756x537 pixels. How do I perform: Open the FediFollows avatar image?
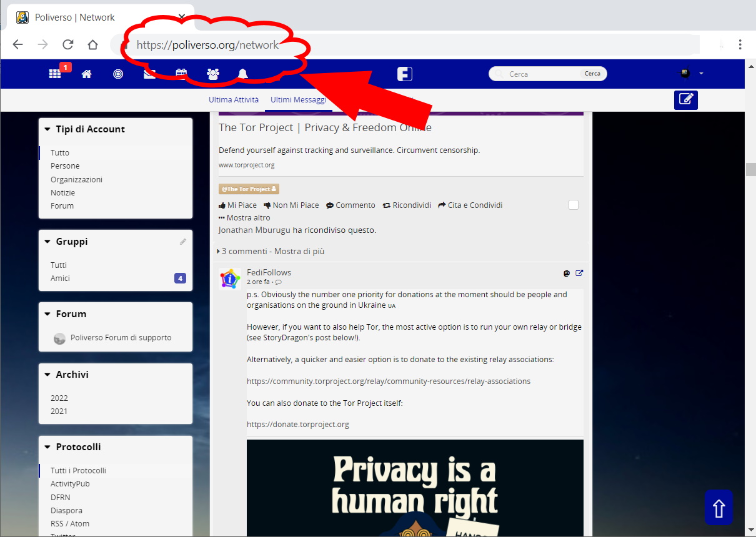click(230, 279)
